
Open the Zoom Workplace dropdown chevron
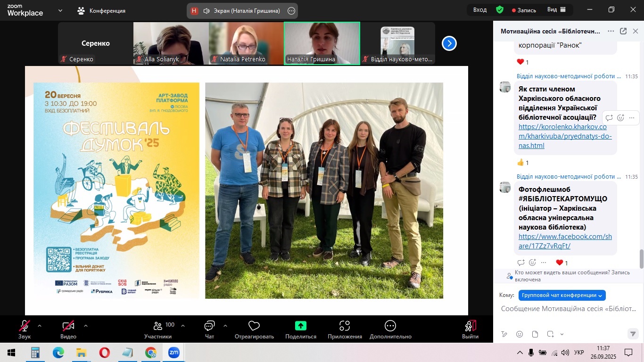pos(60,10)
